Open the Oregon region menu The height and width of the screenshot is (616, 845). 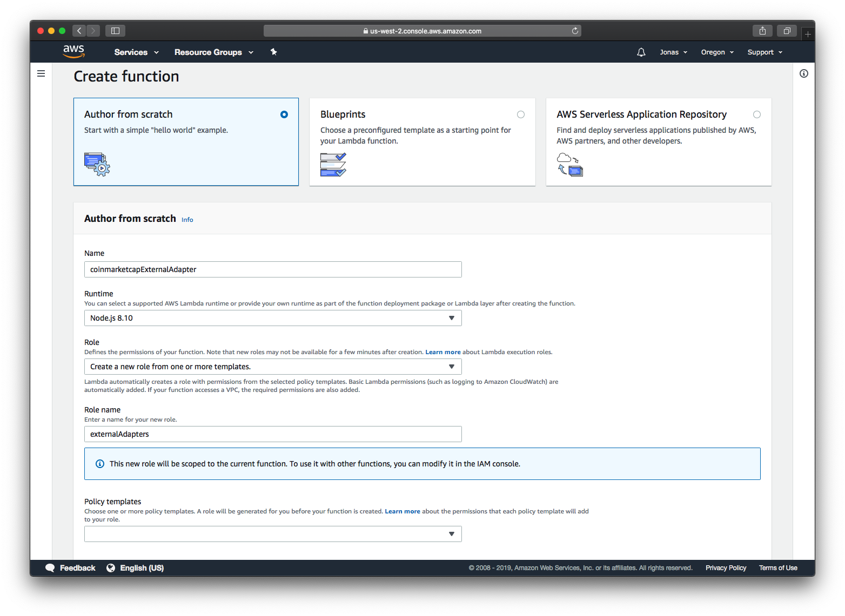[x=717, y=52]
